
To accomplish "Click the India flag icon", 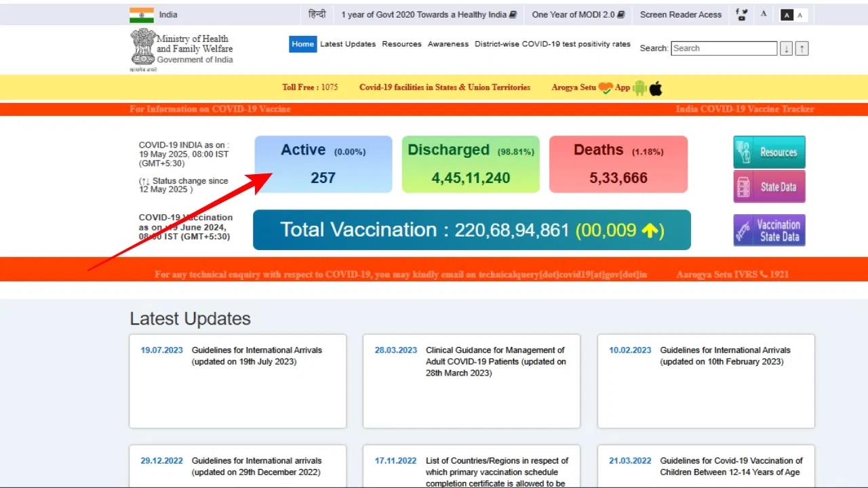I will pyautogui.click(x=142, y=14).
